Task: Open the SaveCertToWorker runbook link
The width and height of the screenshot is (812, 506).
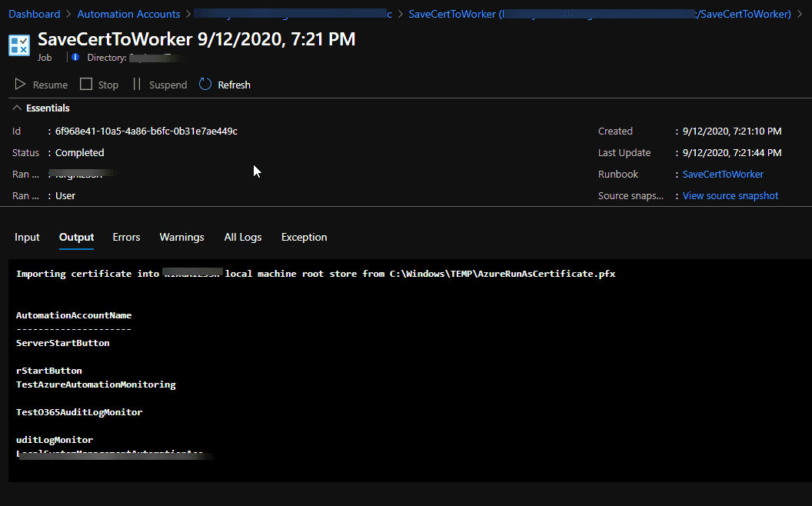Action: (723, 174)
